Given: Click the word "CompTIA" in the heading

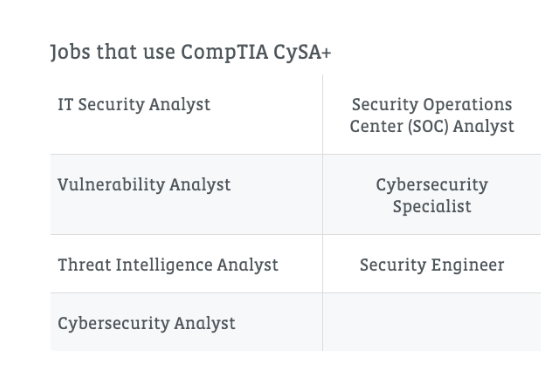Looking at the screenshot, I should pos(225,53).
